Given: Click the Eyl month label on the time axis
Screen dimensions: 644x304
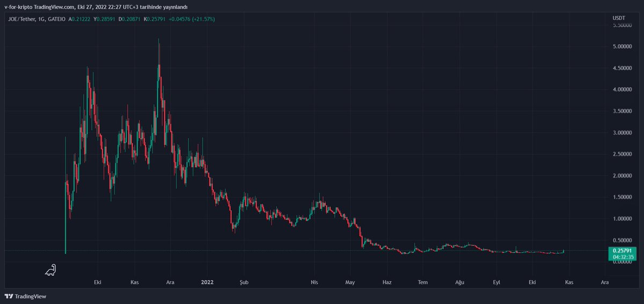Looking at the screenshot, I should [496, 281].
